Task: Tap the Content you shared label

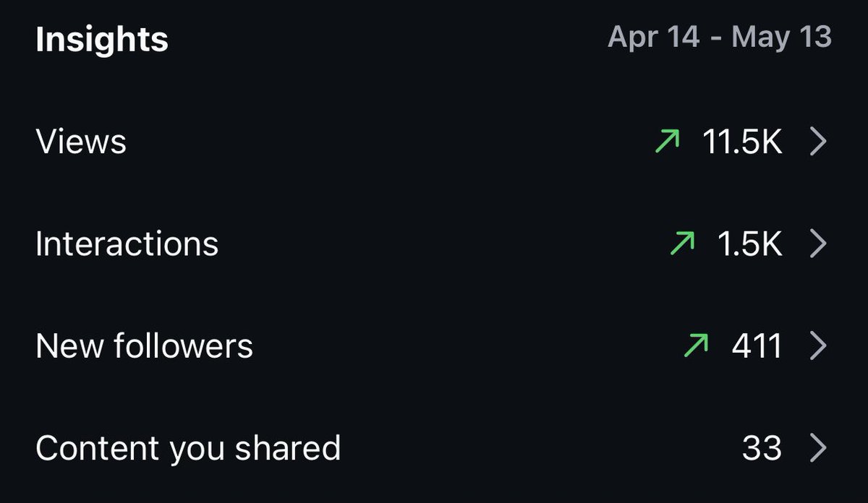Action: click(188, 449)
